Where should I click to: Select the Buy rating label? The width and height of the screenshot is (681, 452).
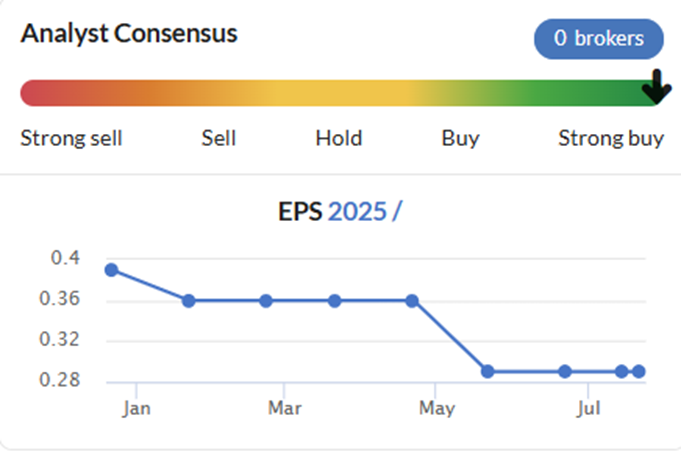(x=460, y=139)
